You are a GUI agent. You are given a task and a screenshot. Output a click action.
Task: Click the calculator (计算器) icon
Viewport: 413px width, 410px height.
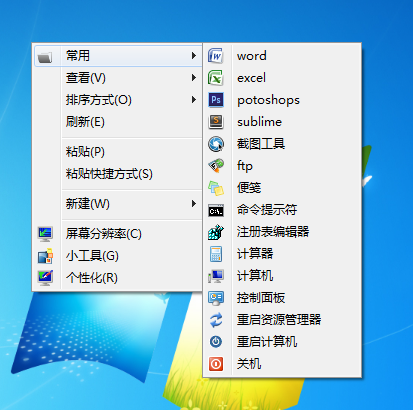[216, 254]
